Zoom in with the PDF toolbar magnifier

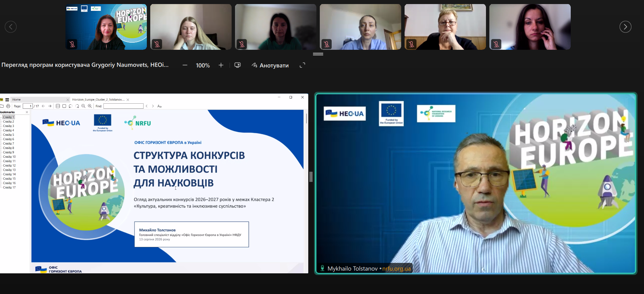click(x=90, y=106)
